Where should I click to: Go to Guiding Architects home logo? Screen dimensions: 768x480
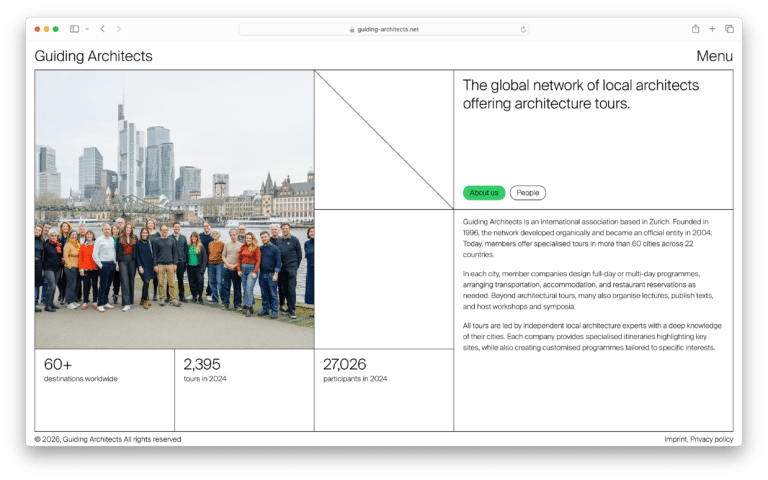[x=93, y=56]
